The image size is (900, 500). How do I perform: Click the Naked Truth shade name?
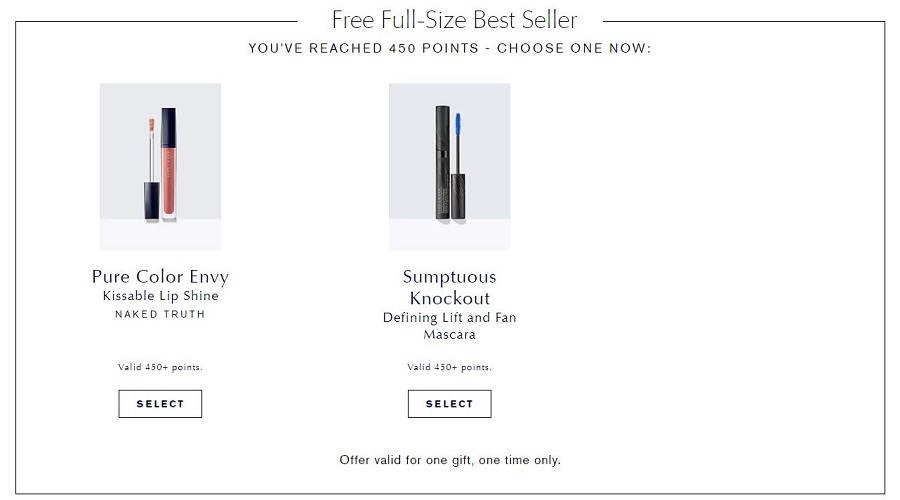click(x=160, y=314)
